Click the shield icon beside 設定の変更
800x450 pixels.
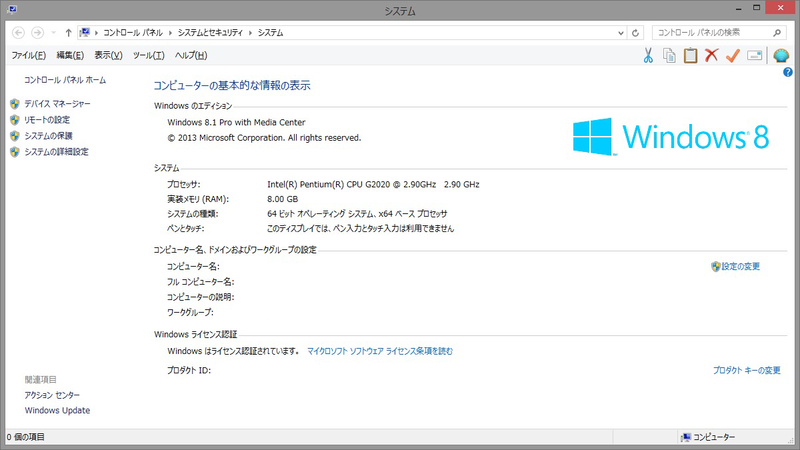click(716, 266)
